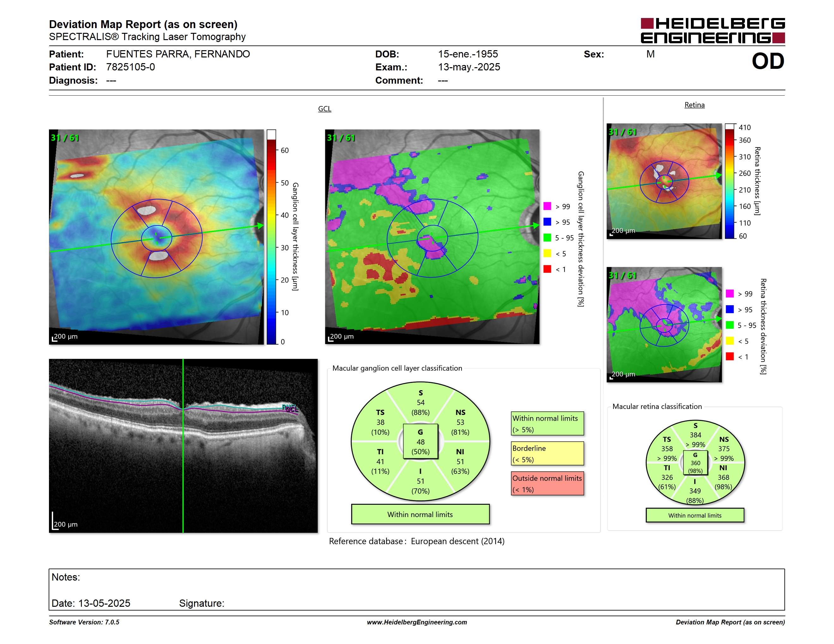Image resolution: width=834 pixels, height=644 pixels.
Task: Open the www.HeidelbergEngineering.com link
Action: point(417,622)
